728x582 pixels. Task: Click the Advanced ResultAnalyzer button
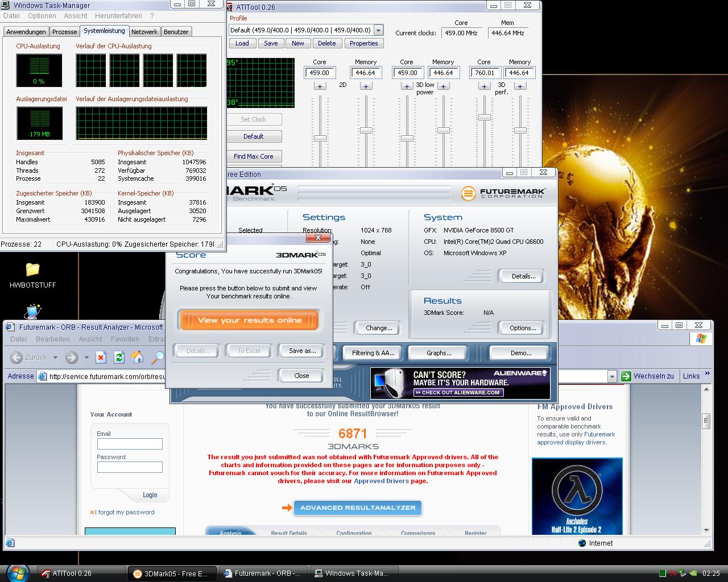click(358, 508)
